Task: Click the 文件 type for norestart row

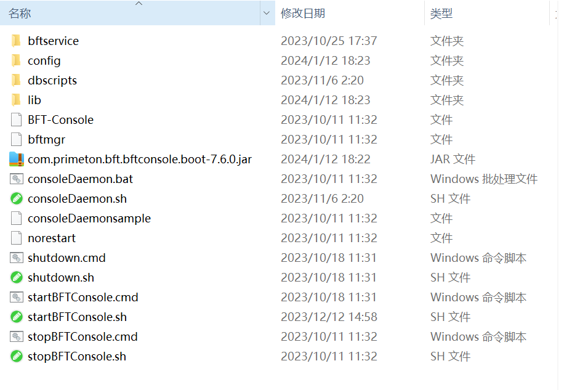Action: point(441,238)
